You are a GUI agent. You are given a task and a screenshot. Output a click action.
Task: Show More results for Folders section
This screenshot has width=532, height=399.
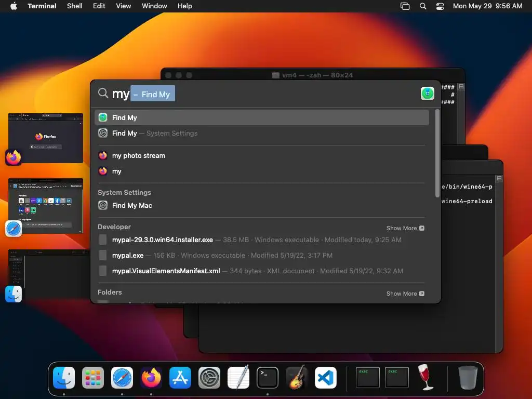coord(405,294)
